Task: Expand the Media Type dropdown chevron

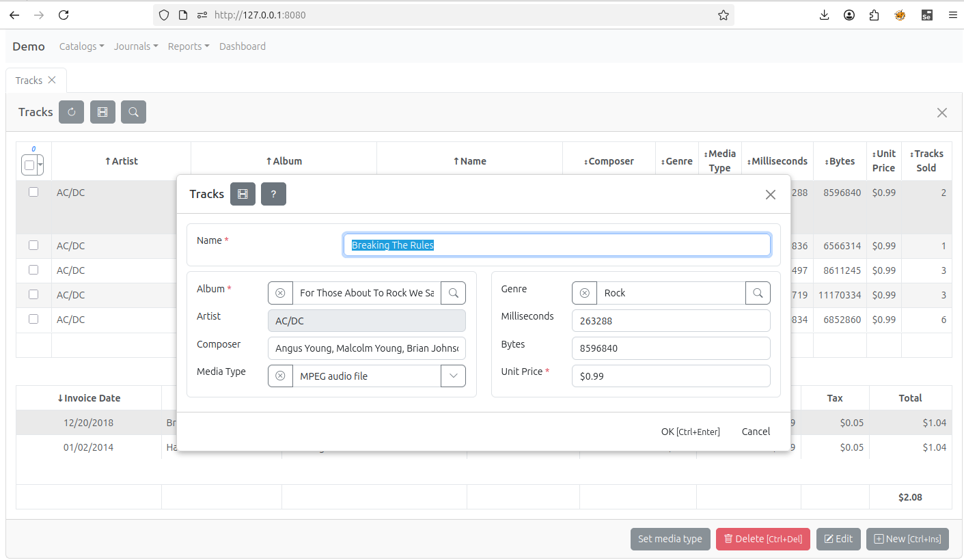Action: 453,376
